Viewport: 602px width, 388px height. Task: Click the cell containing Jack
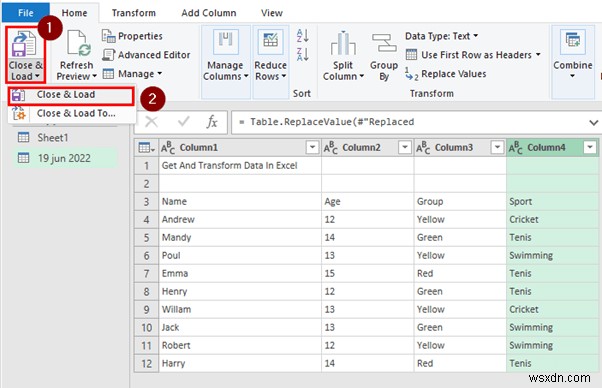pos(240,328)
